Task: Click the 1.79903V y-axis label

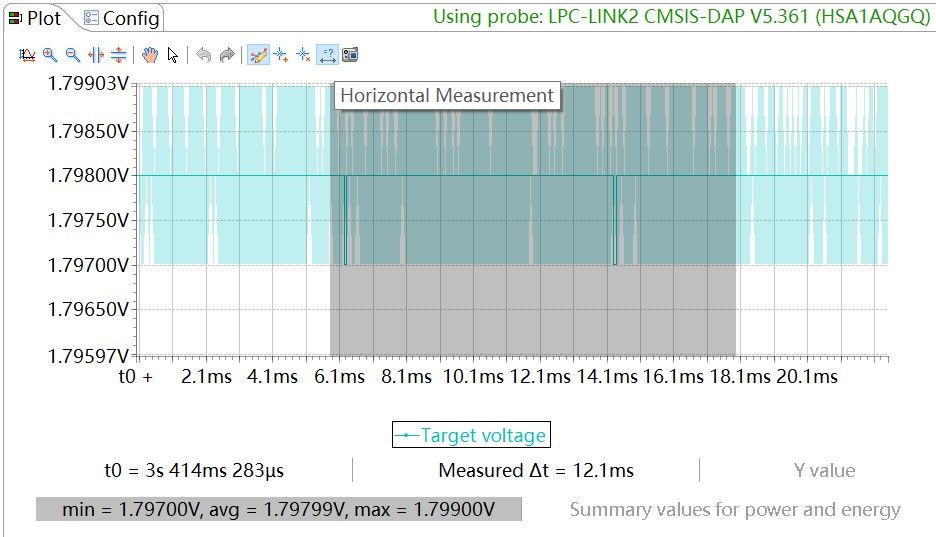Action: (88, 84)
